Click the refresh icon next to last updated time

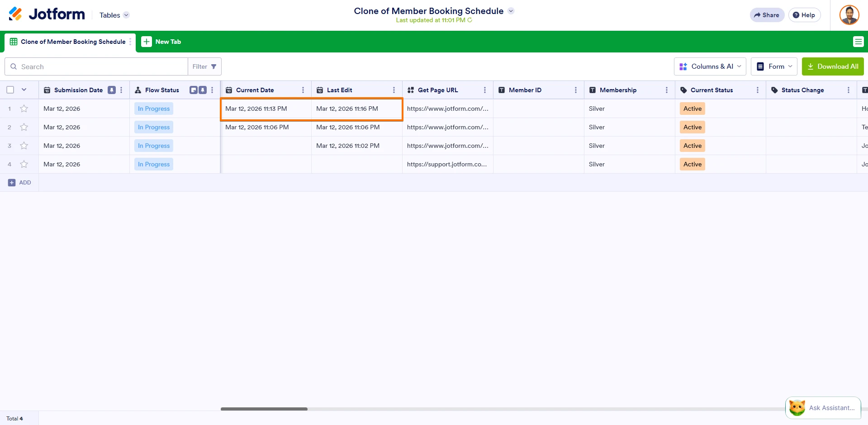tap(470, 20)
